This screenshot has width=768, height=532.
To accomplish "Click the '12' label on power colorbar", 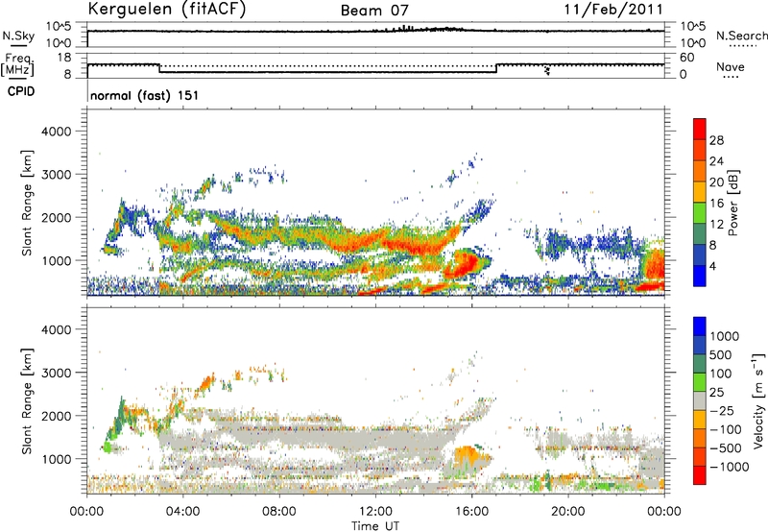I will point(716,225).
